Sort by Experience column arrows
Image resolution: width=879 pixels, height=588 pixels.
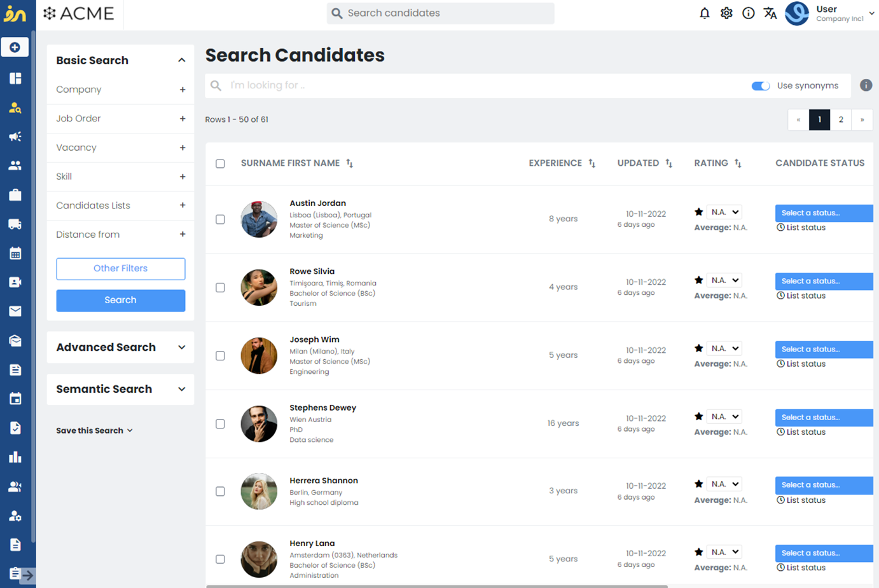click(592, 163)
